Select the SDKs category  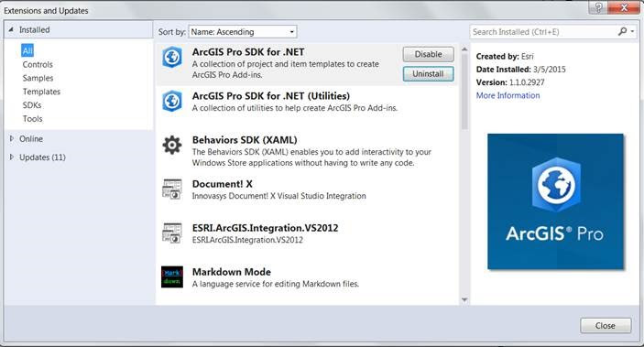[32, 105]
